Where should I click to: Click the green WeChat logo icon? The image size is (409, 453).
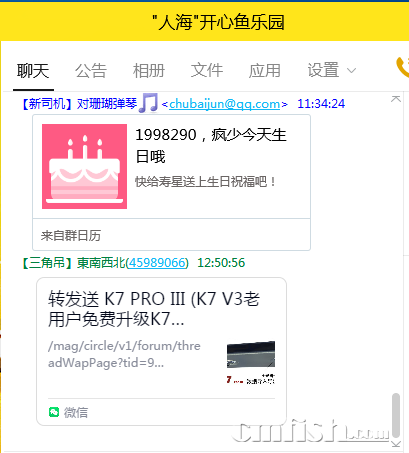coord(54,412)
